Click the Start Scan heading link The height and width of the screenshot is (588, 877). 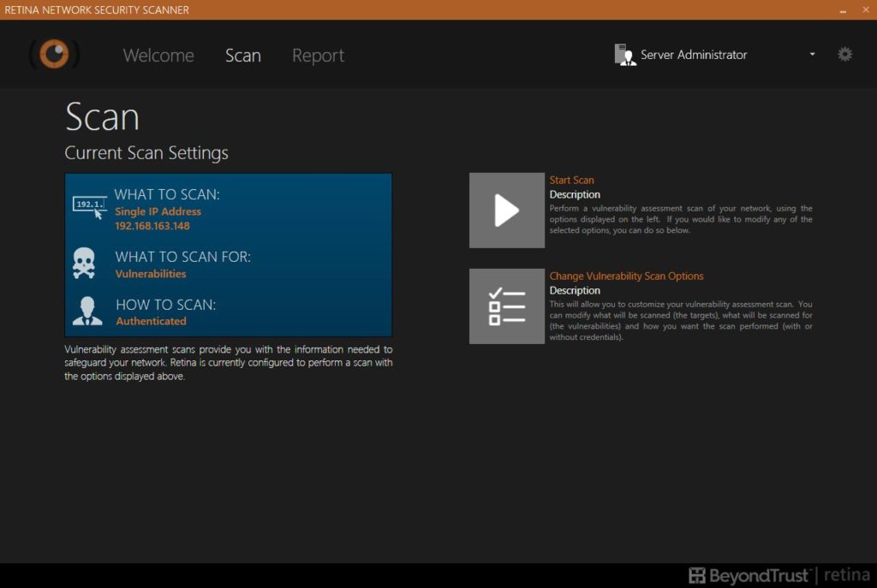pos(571,180)
